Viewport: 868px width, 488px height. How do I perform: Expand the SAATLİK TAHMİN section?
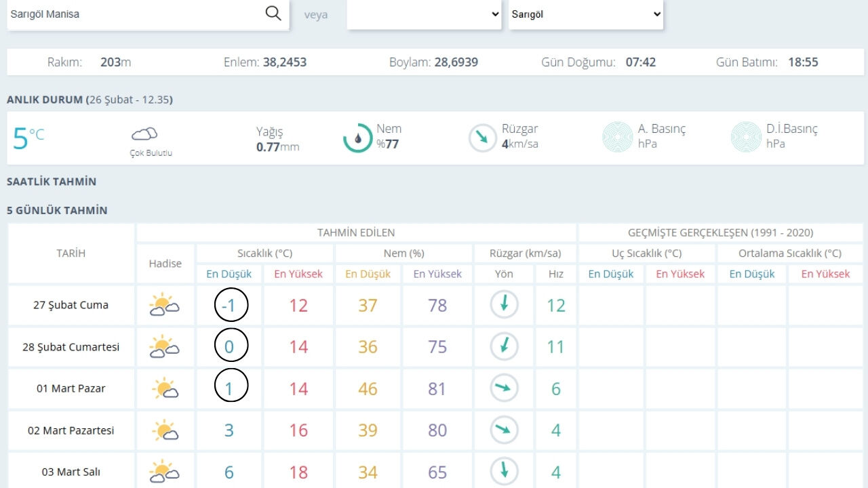52,182
